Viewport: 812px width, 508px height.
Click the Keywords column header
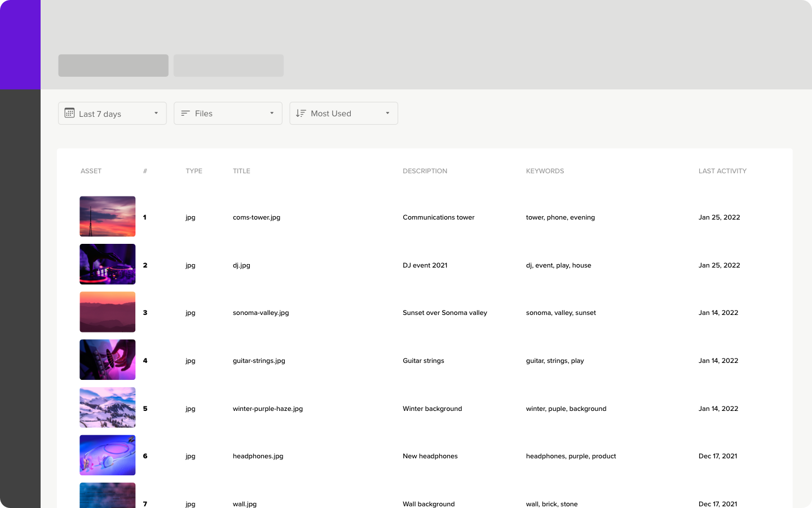(x=545, y=171)
